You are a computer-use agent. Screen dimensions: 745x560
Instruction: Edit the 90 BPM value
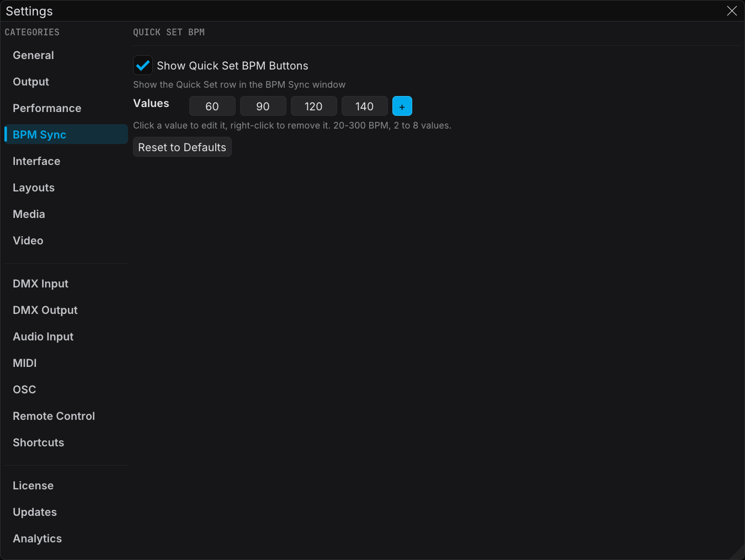click(263, 106)
